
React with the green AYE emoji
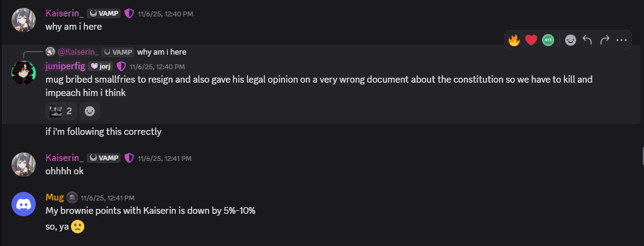coord(548,40)
